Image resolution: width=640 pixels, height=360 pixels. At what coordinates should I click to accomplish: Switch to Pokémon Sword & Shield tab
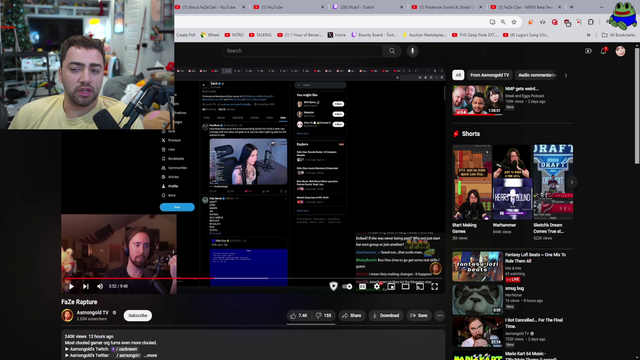[447, 7]
